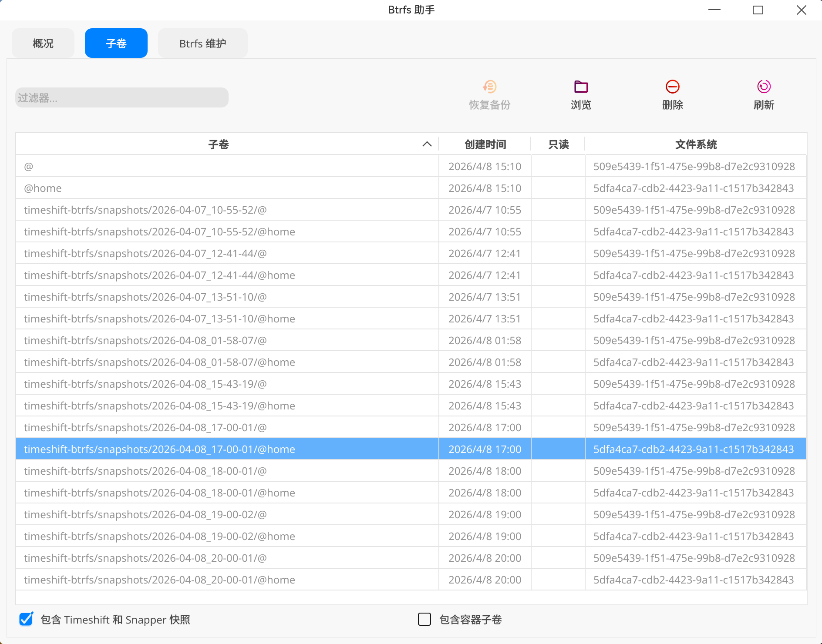The width and height of the screenshot is (822, 644).
Task: Enable the 包含容器子卷 checkbox
Action: pos(424,619)
